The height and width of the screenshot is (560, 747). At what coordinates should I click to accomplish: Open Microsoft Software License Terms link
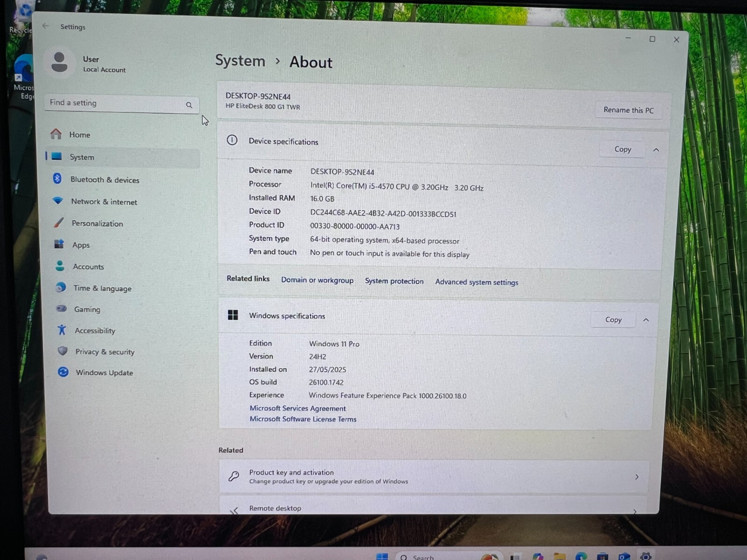303,419
